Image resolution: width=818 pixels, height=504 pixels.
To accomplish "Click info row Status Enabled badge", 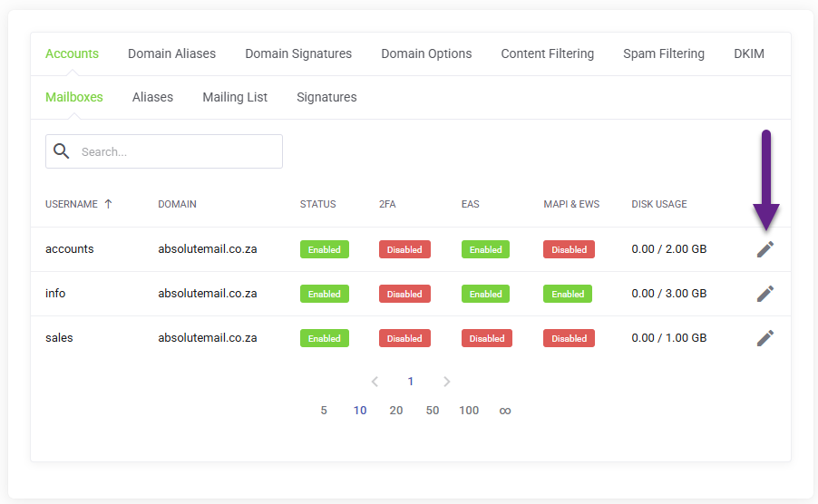I will coord(325,294).
